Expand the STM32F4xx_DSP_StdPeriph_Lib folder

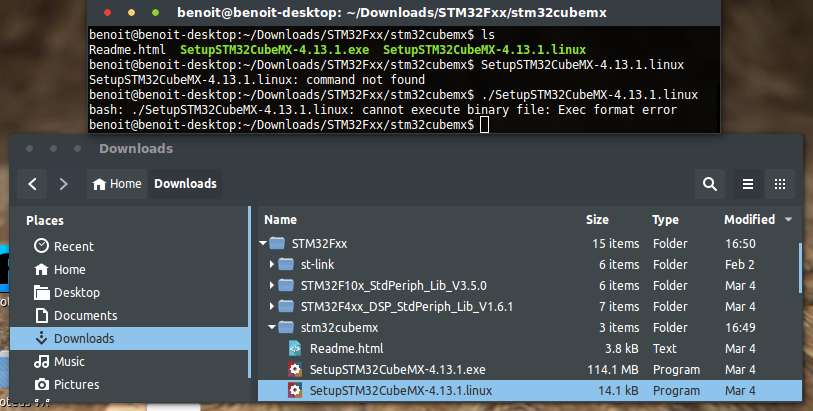(273, 307)
